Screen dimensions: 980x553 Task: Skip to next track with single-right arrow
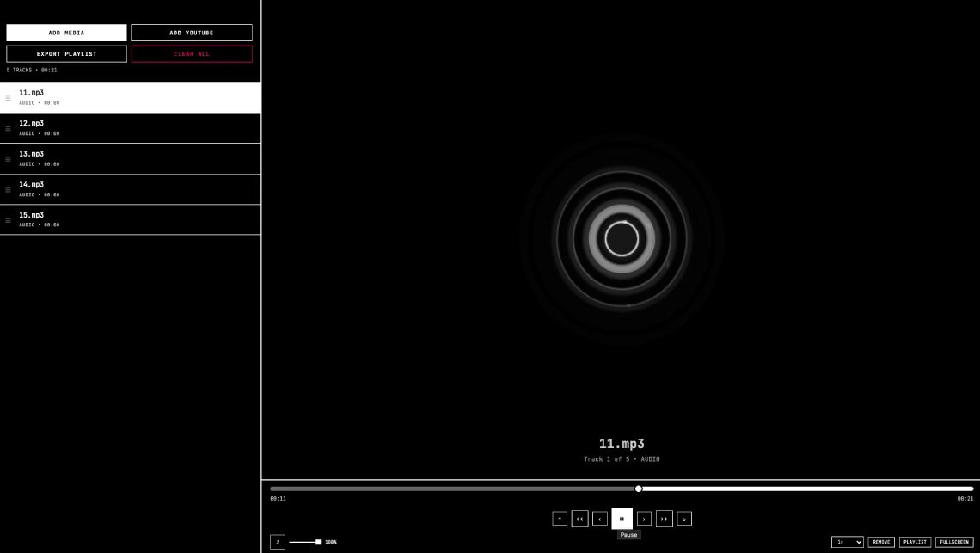[644, 519]
